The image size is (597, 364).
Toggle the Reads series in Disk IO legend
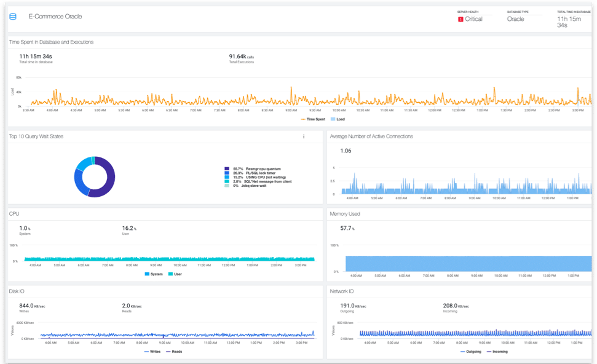click(x=174, y=352)
